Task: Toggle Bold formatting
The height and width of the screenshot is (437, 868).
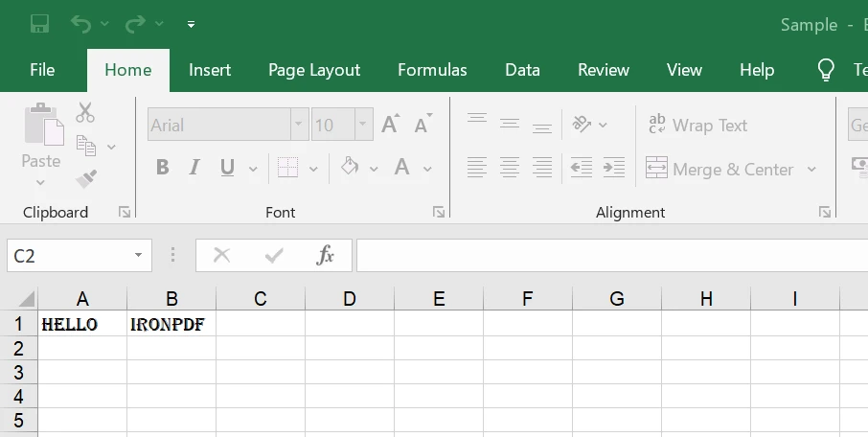Action: (x=163, y=169)
